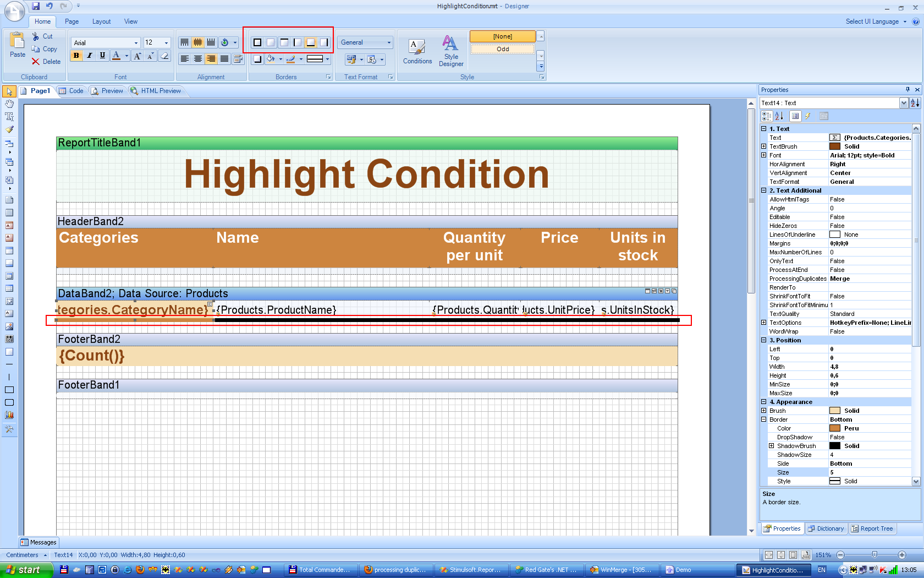Open the font size dropdown
Viewport: 924px width, 578px height.
pyautogui.click(x=167, y=43)
